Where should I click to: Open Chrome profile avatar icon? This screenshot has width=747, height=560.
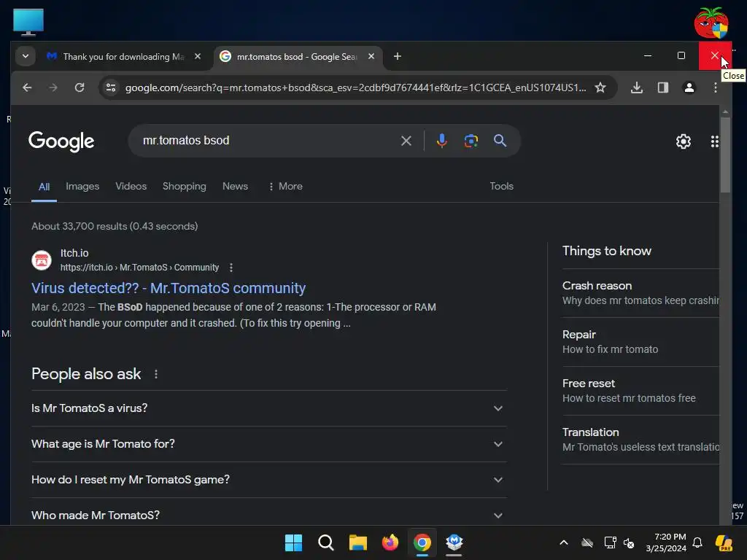(689, 87)
